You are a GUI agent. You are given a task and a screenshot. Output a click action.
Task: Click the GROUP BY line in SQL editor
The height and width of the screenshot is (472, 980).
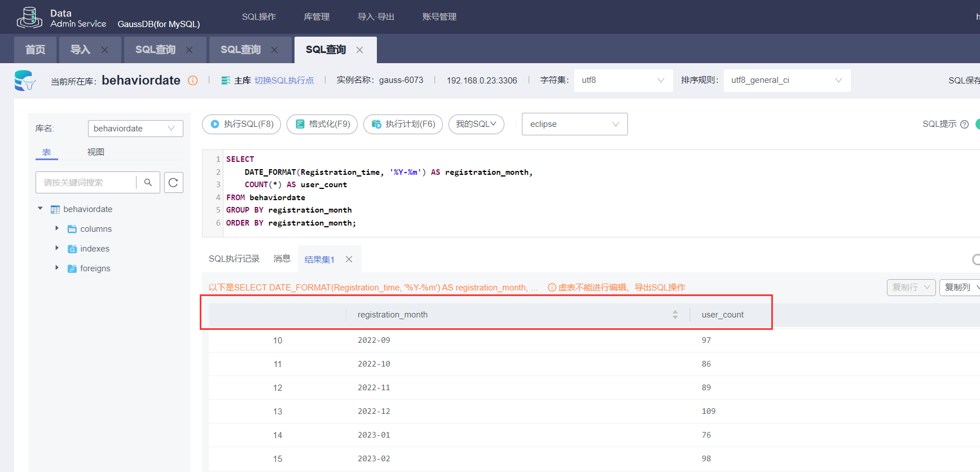click(x=289, y=210)
